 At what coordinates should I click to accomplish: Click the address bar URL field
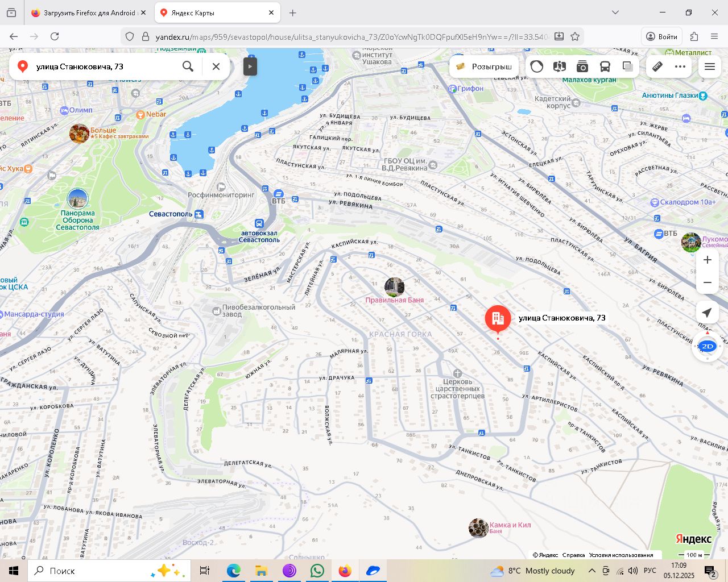pos(351,36)
